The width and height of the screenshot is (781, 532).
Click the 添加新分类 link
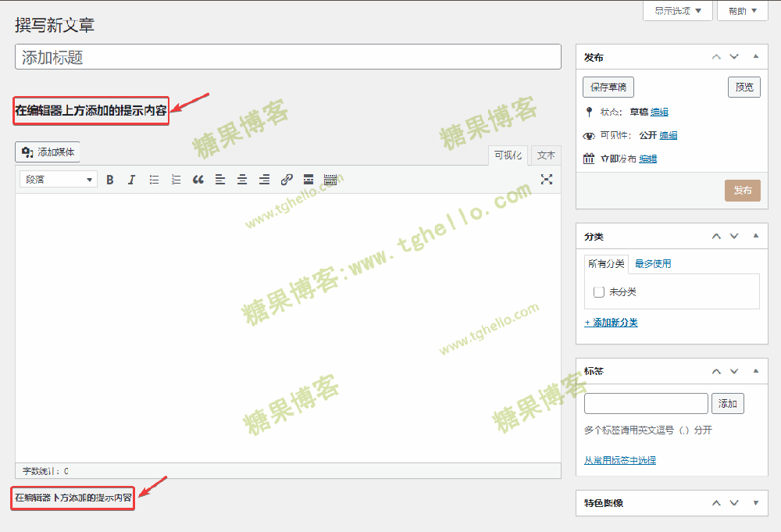pyautogui.click(x=612, y=323)
